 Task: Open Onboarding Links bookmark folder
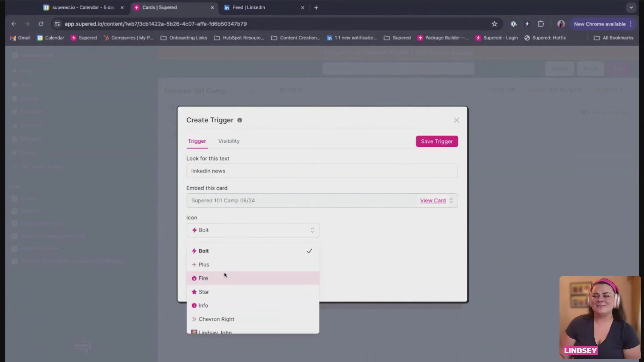pyautogui.click(x=184, y=38)
